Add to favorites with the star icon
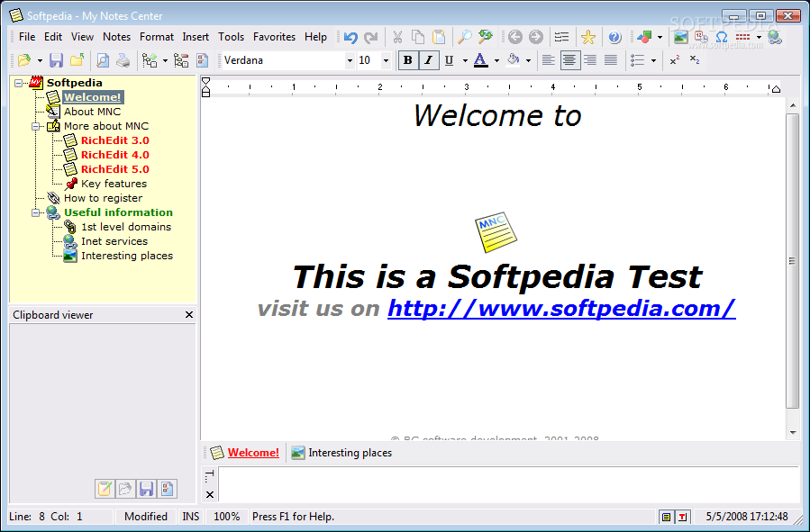 point(587,37)
